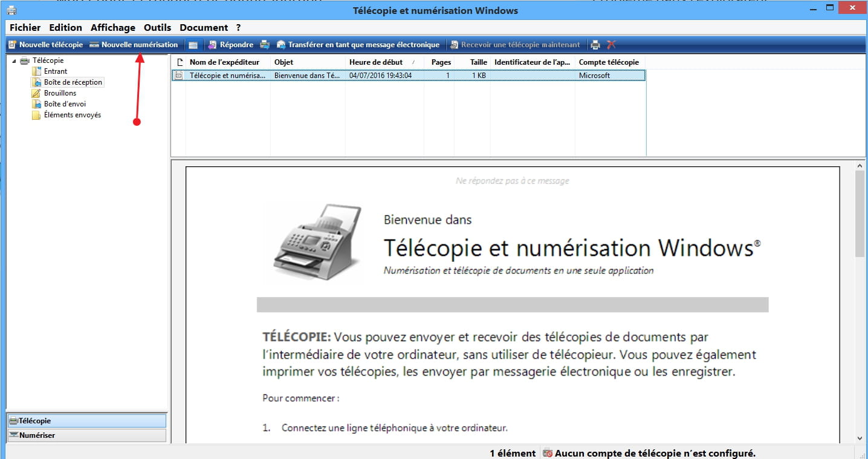The image size is (868, 459).
Task: Click the printer icon in the toolbar
Action: click(x=595, y=45)
